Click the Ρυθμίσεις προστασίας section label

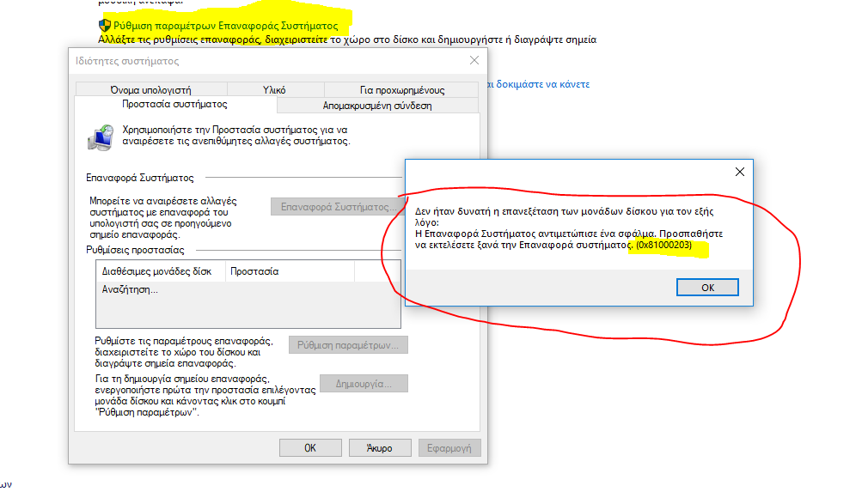click(135, 250)
